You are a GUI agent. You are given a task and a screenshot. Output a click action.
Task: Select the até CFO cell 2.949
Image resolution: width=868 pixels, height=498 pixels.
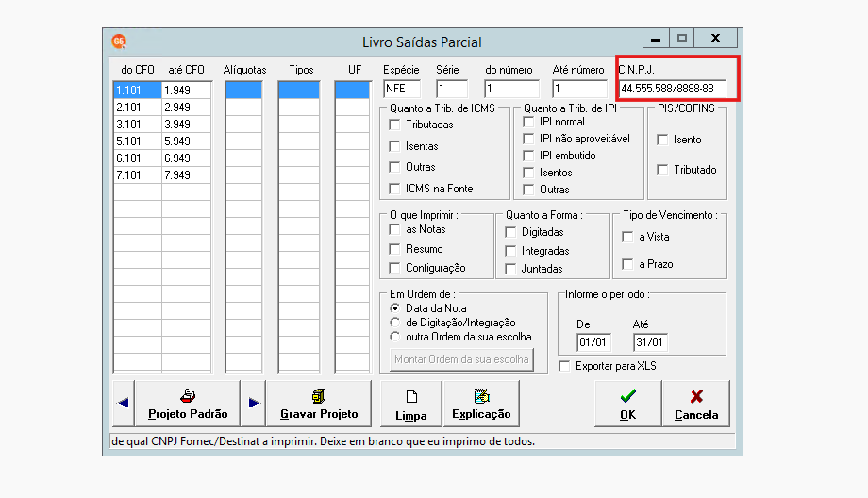click(x=186, y=108)
